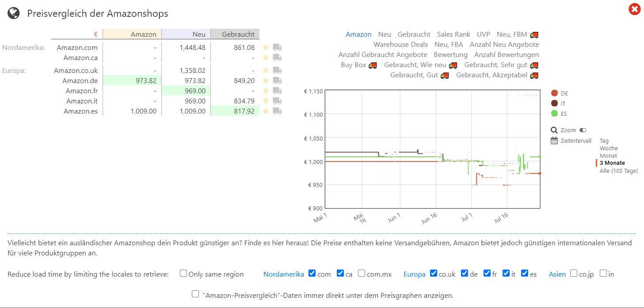Set interval to Alle (105 Tage)

coord(619,171)
